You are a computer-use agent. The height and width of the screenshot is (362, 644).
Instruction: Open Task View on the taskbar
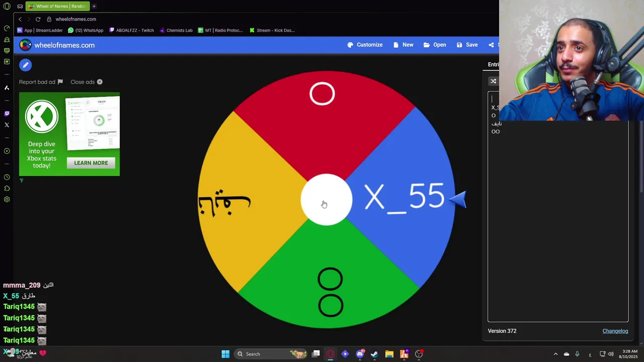pos(316,354)
